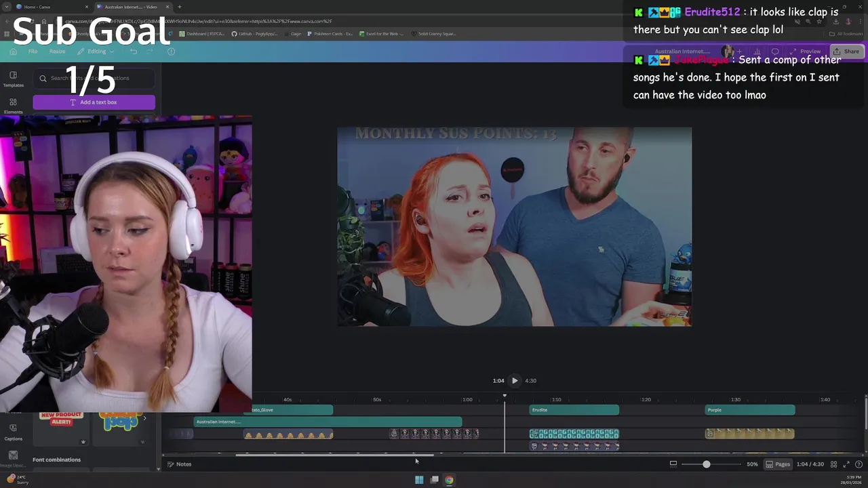Click the Font combinations heading

coord(56,460)
